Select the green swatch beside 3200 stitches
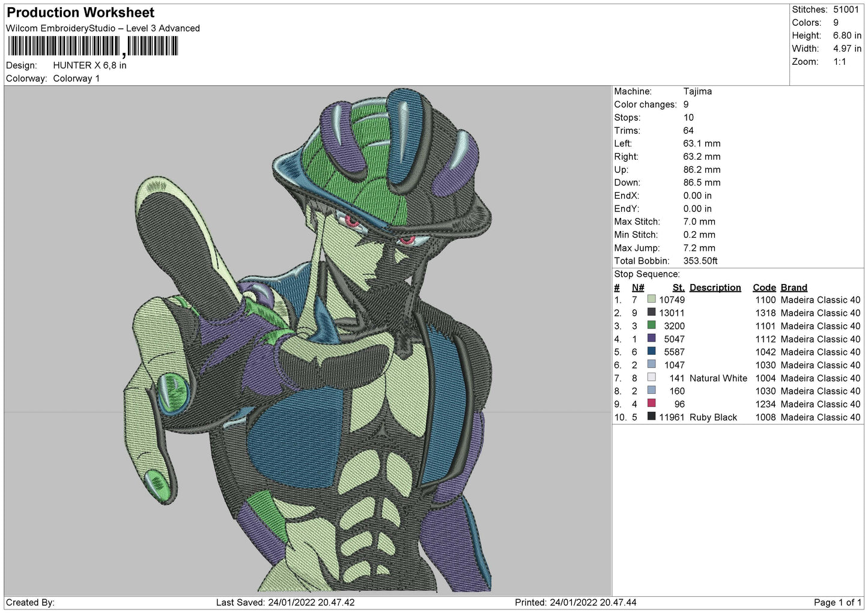This screenshot has height=613, width=868. (651, 325)
